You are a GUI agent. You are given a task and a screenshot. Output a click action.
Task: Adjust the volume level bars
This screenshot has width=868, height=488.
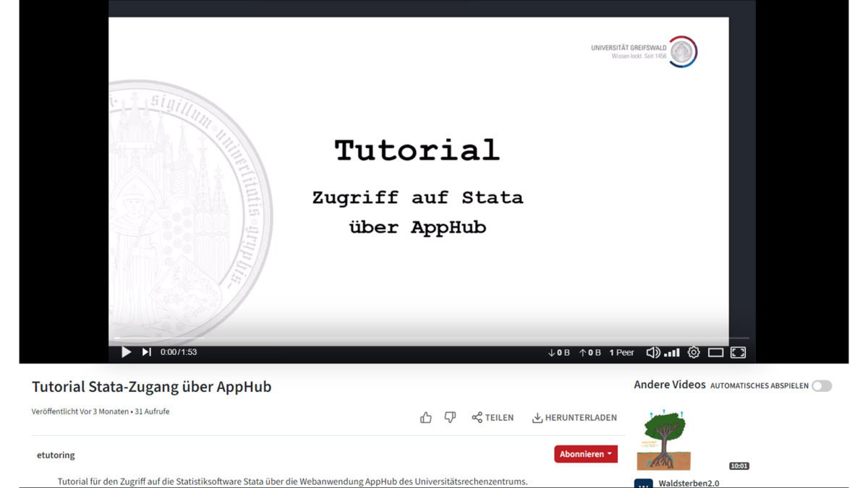[672, 353]
